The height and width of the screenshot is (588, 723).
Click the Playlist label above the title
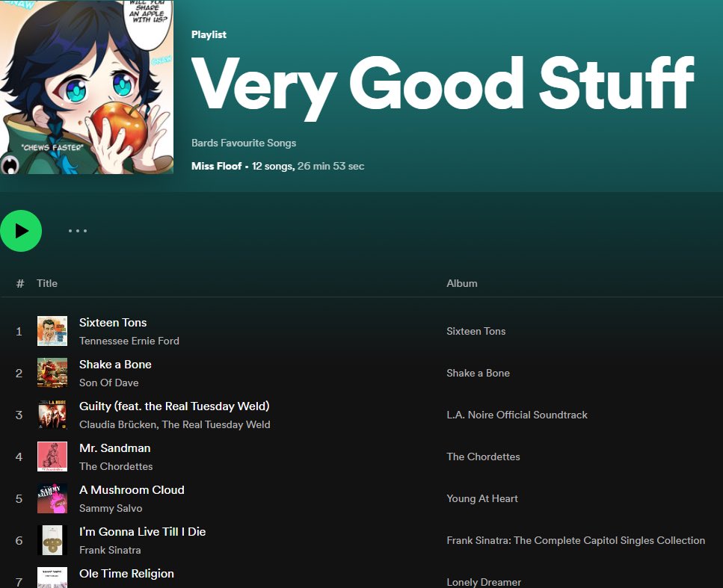coord(209,34)
